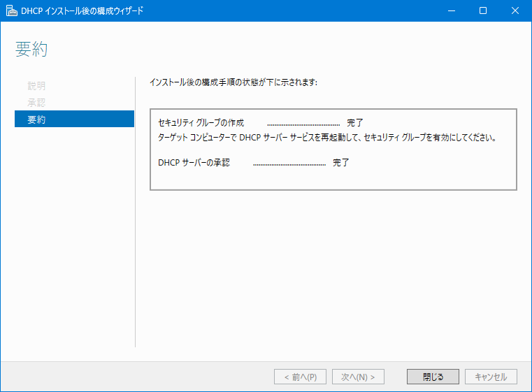Click the disabled 前へ(P) button
532x392 pixels.
300,377
